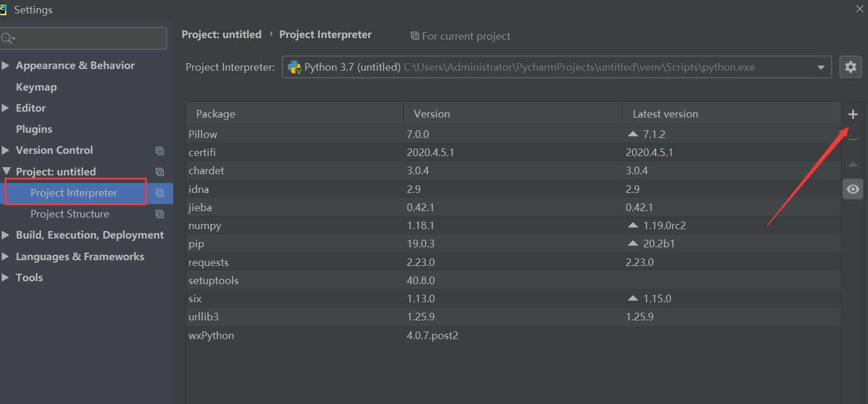Click the upgrade arrow next to pip 20.2b1
Image resolution: width=868 pixels, height=404 pixels.
click(x=632, y=243)
